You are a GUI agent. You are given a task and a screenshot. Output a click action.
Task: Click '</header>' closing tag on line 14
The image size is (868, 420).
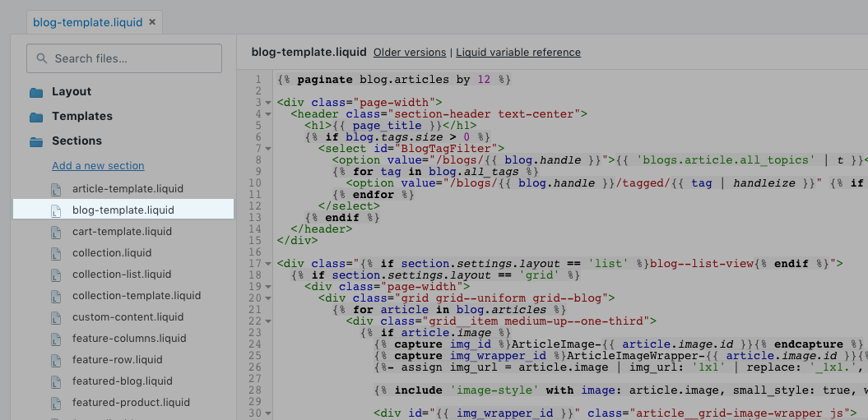[321, 228]
